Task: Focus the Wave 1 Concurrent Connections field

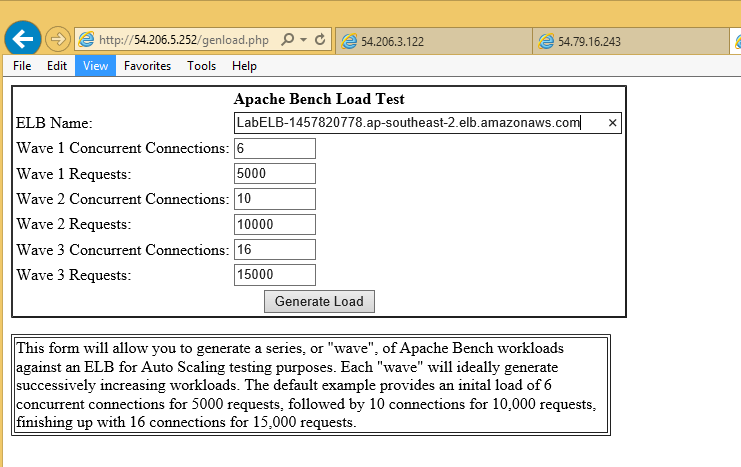Action: [275, 148]
